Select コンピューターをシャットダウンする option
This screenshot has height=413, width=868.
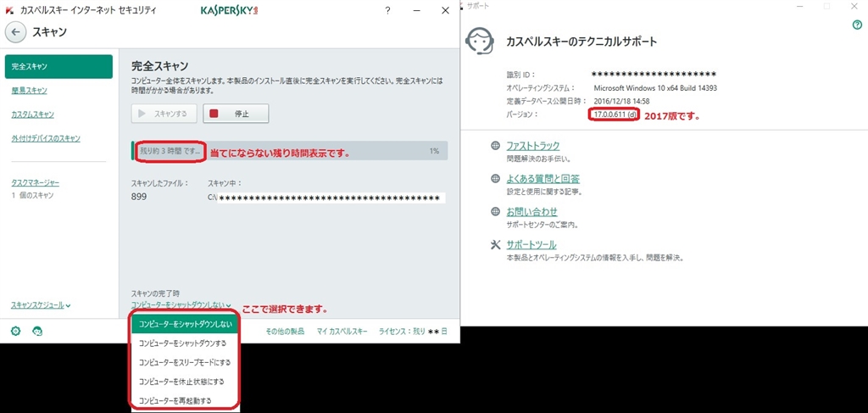pyautogui.click(x=185, y=343)
